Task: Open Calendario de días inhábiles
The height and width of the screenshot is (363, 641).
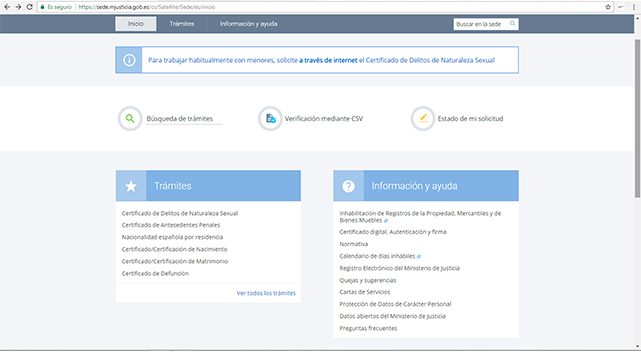Action: (377, 256)
